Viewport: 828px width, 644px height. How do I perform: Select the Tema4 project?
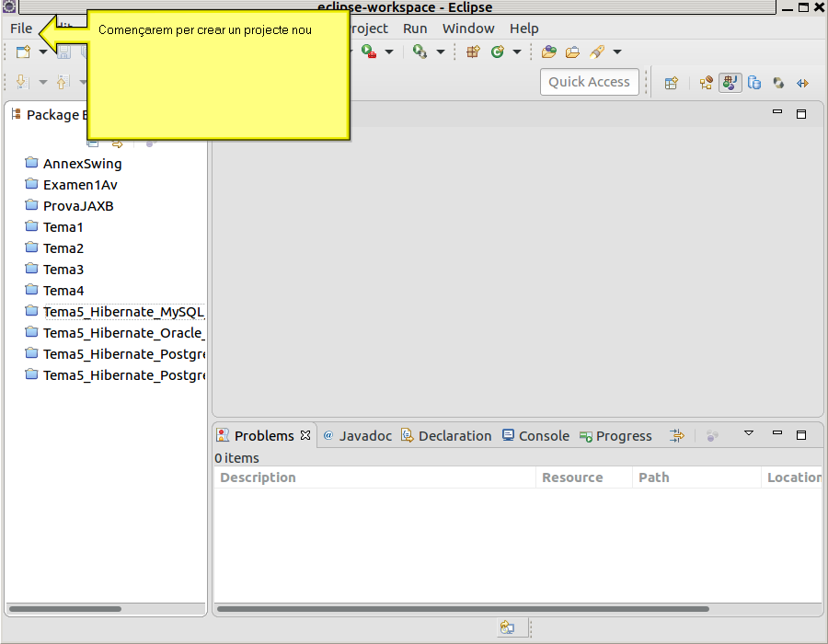click(54, 291)
